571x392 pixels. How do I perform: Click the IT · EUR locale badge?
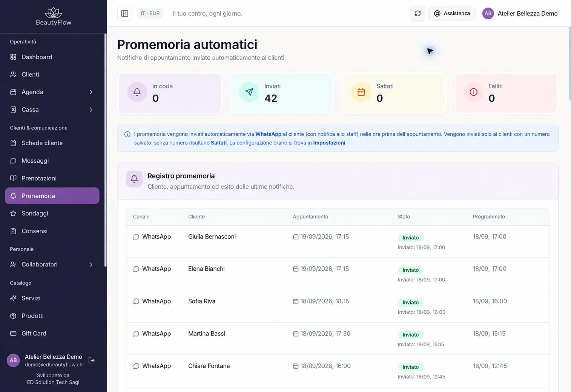click(x=150, y=14)
